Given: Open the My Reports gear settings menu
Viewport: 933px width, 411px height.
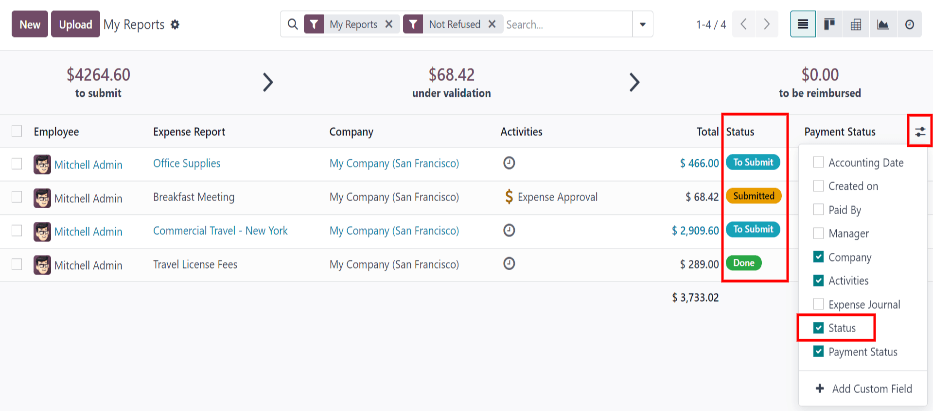Looking at the screenshot, I should click(x=176, y=24).
